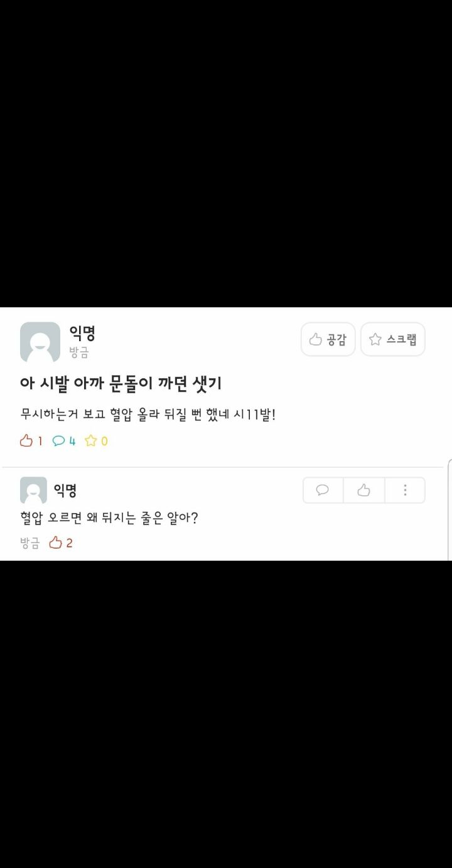
Task: Select the commenter name 익명
Action: 65,490
